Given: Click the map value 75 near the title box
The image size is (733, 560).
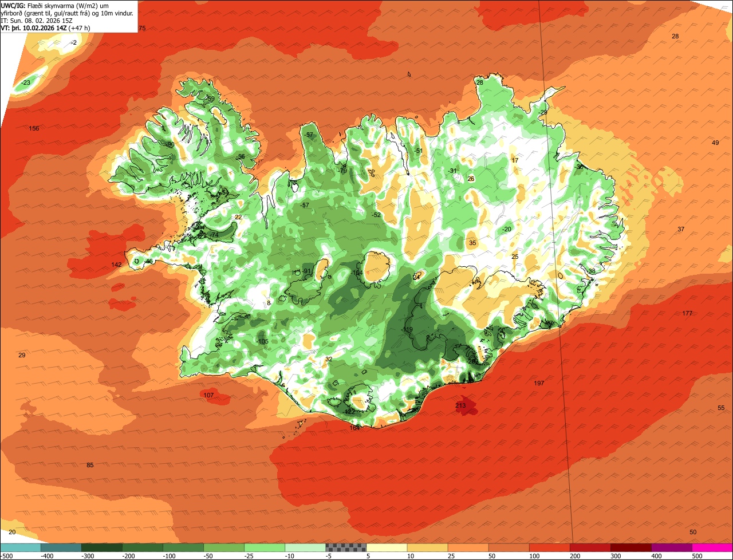Looking at the screenshot, I should point(143,28).
